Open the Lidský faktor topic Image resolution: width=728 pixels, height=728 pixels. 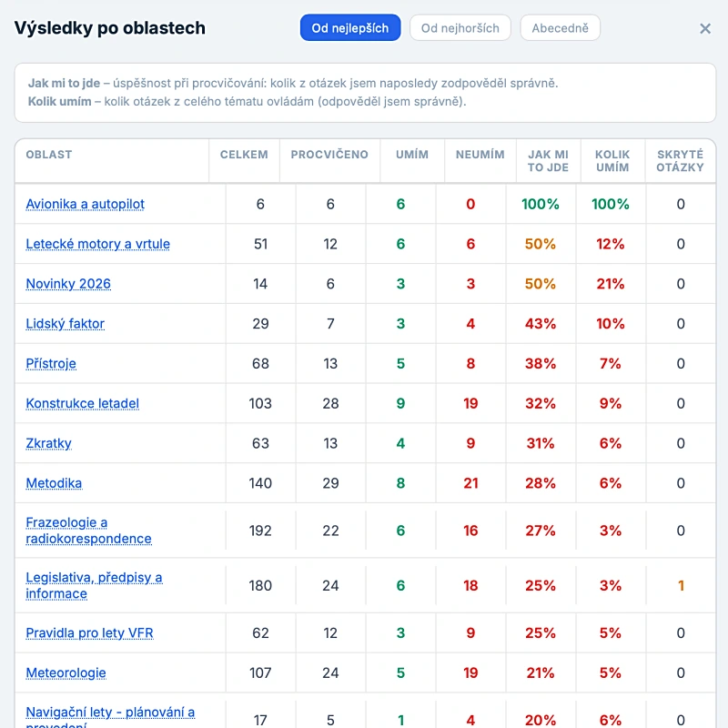65,324
